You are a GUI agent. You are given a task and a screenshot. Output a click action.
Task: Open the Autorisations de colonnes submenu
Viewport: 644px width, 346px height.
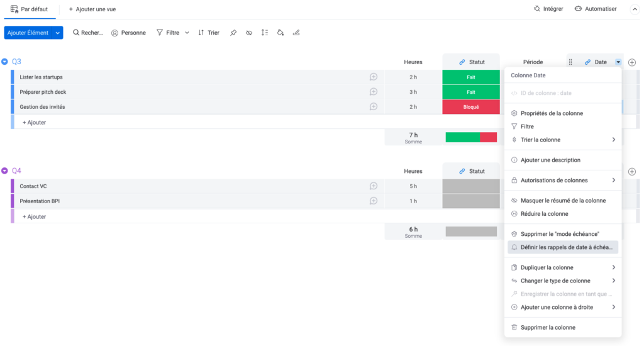[563, 180]
